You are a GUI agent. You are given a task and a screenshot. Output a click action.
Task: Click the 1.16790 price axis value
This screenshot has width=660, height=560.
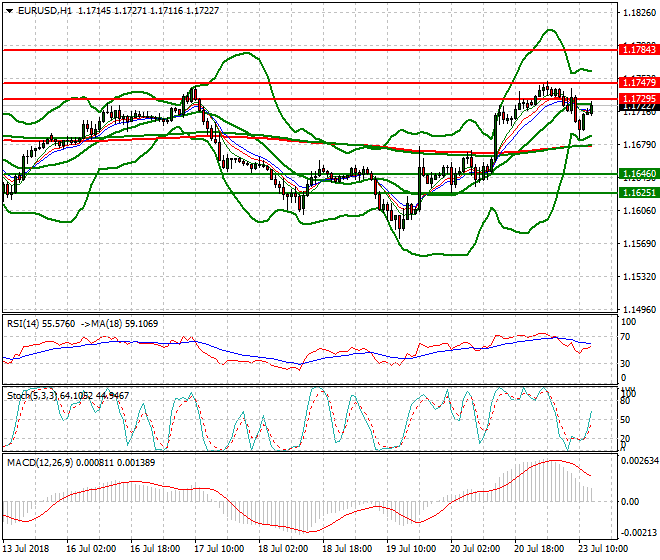(x=639, y=144)
